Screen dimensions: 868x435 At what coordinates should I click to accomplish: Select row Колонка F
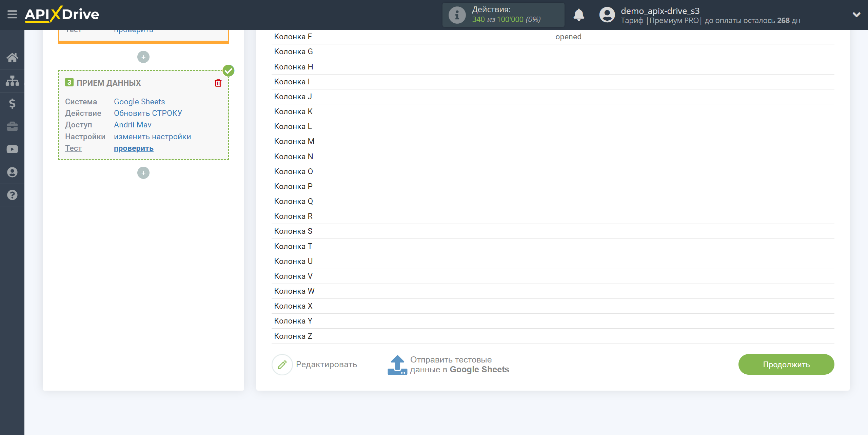553,37
